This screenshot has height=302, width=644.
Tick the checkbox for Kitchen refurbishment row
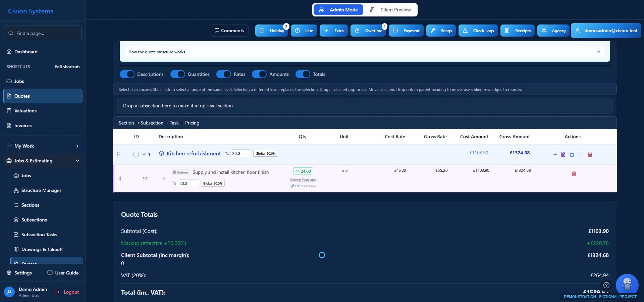[136, 154]
